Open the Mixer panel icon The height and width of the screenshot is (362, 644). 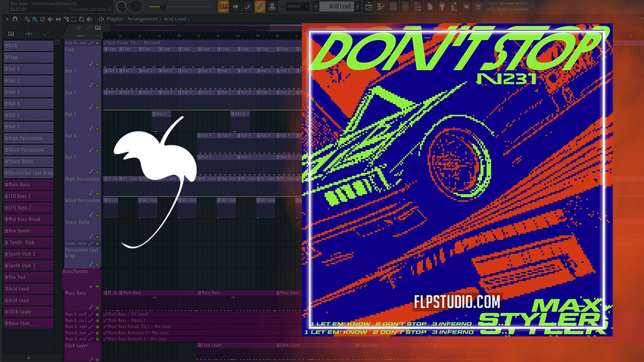(x=405, y=6)
